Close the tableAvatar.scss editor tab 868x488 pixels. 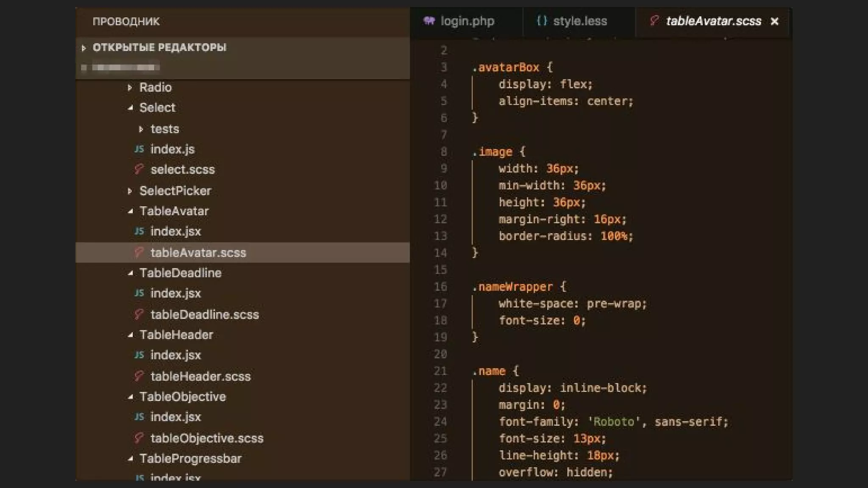[774, 21]
